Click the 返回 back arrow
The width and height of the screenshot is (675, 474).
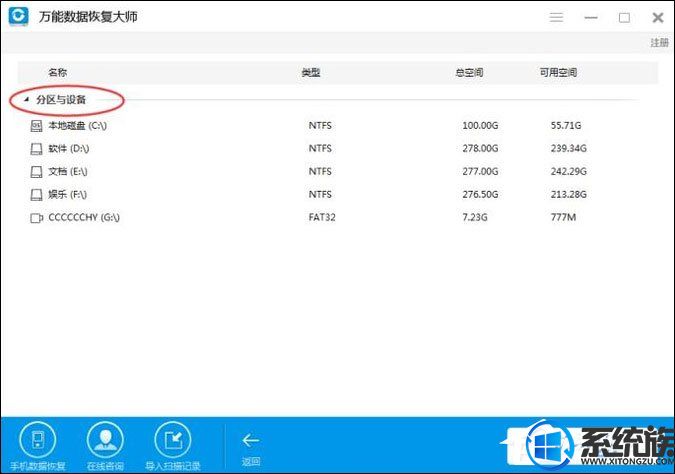251,440
